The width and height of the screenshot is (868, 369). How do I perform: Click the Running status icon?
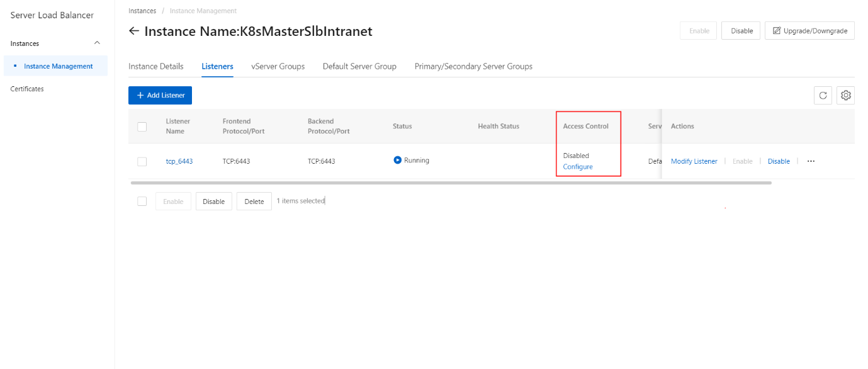tap(397, 160)
